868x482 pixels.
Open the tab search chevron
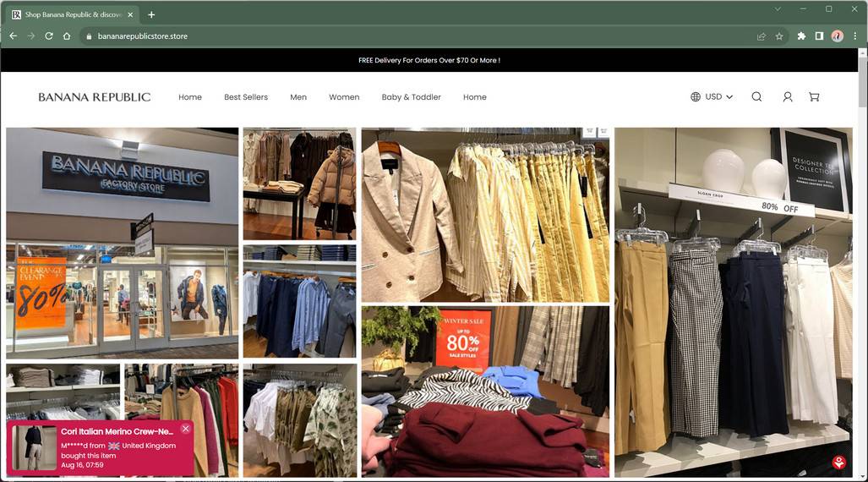point(778,8)
